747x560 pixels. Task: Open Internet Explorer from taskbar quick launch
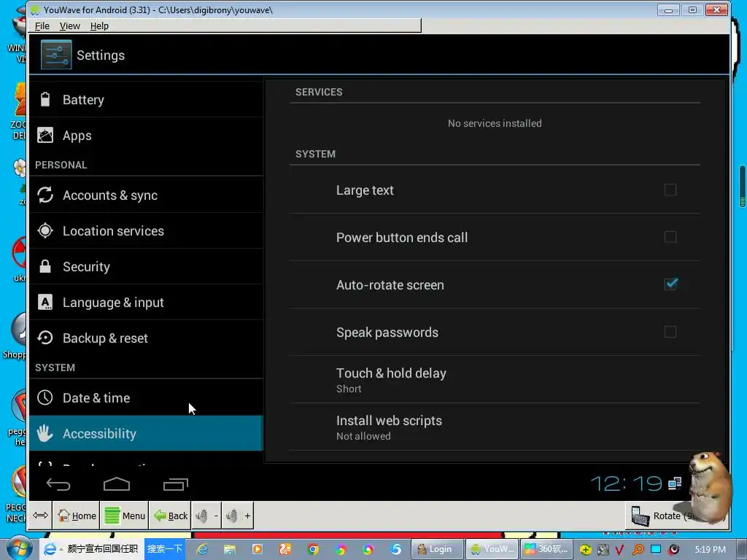pos(203,549)
